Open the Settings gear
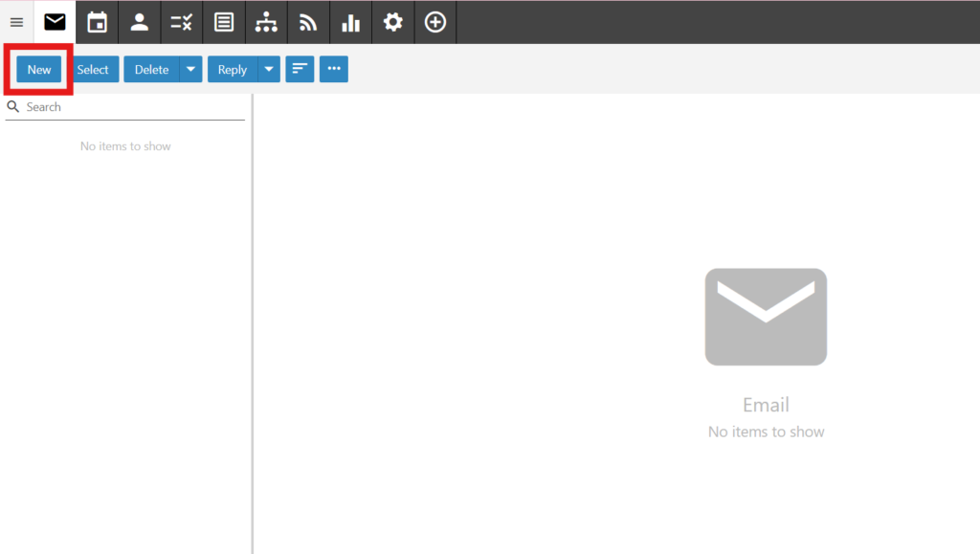The height and width of the screenshot is (554, 980). pos(392,22)
